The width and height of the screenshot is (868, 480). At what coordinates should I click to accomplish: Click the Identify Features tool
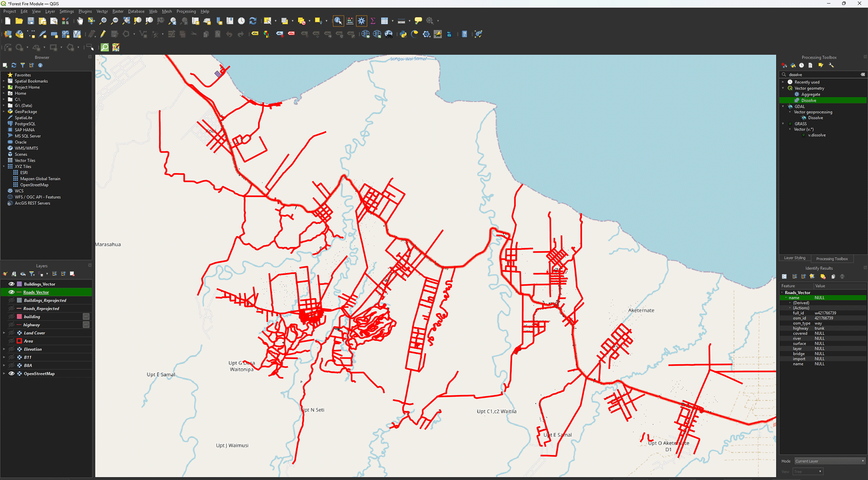click(338, 21)
